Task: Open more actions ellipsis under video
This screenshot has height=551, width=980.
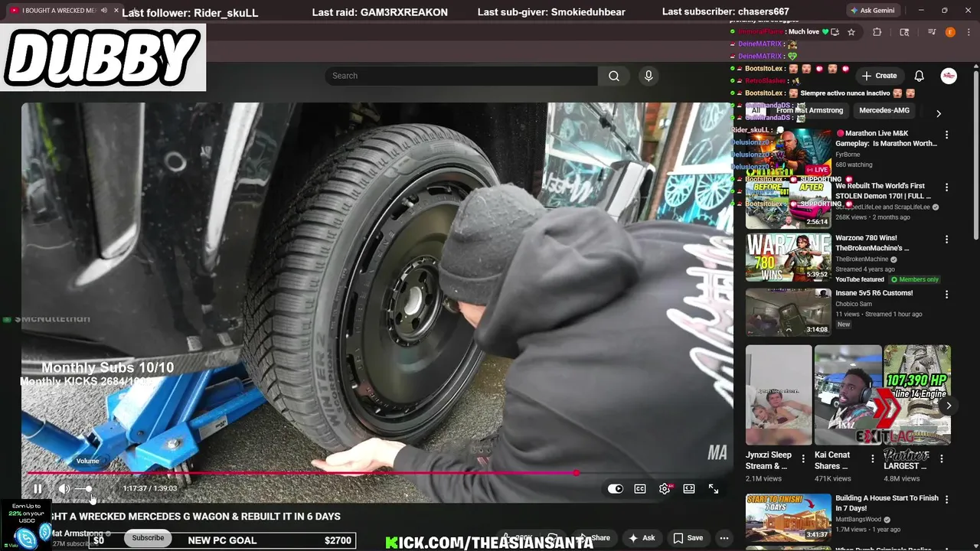Action: 724,538
